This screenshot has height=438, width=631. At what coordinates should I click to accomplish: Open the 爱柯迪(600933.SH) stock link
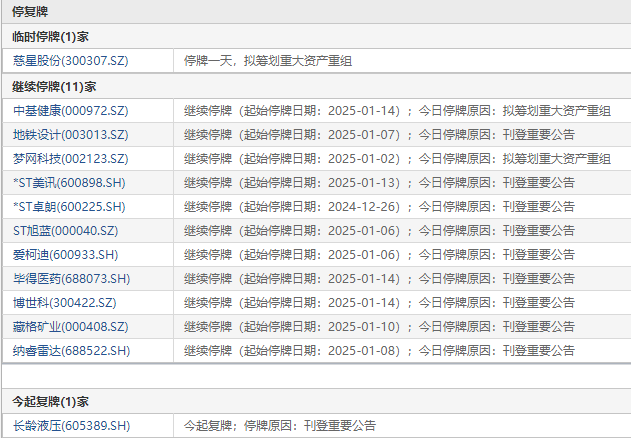click(x=66, y=254)
